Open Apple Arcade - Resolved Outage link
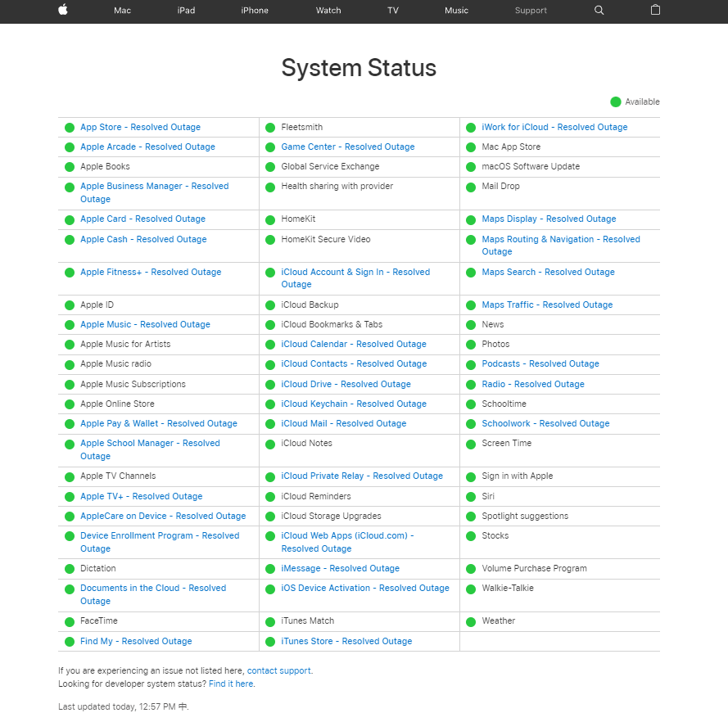Screen dimensions: 728x722 pyautogui.click(x=147, y=147)
